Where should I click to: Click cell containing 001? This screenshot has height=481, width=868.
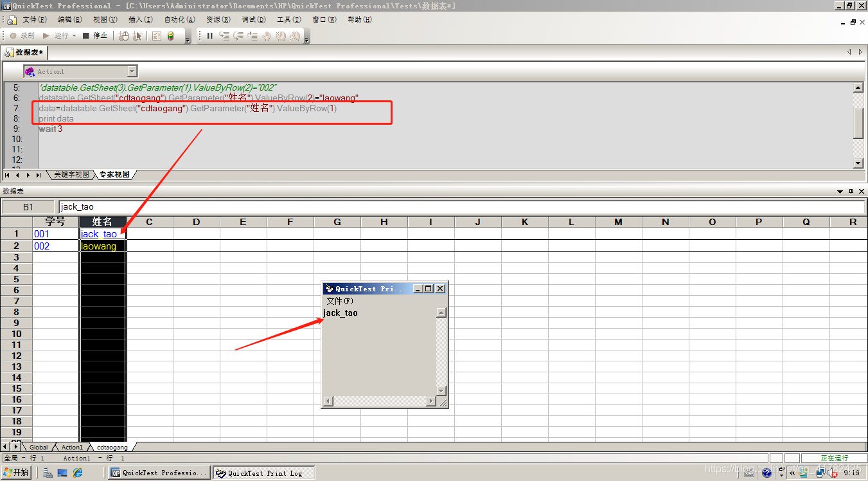[x=56, y=234]
